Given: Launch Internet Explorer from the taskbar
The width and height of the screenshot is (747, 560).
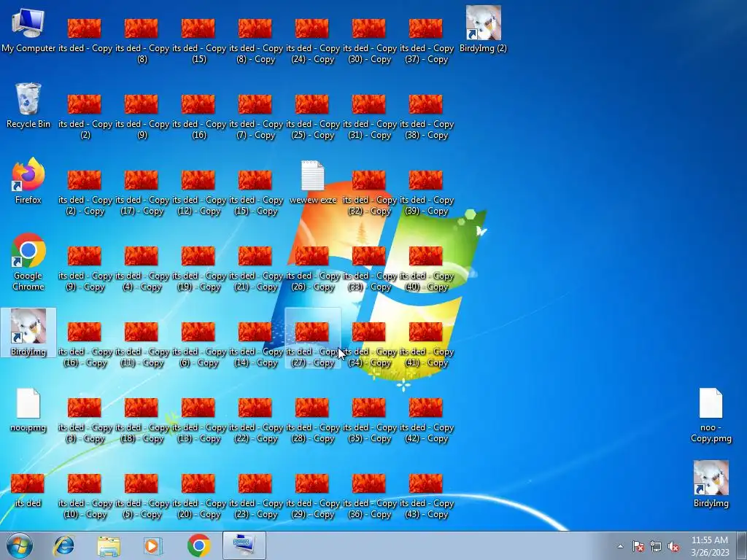Looking at the screenshot, I should (x=64, y=545).
